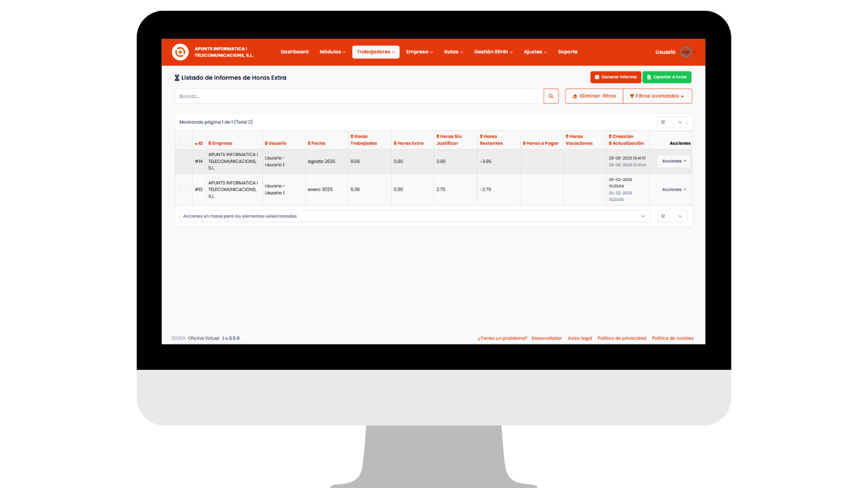Toggle the select-all checkbox in table header
Image resolution: width=868 pixels, height=488 pixels.
click(x=184, y=143)
